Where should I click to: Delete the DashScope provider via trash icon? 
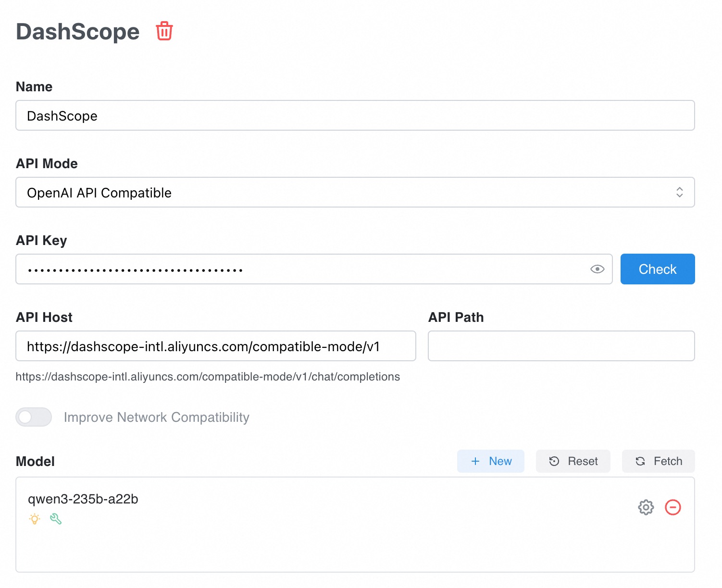[164, 31]
